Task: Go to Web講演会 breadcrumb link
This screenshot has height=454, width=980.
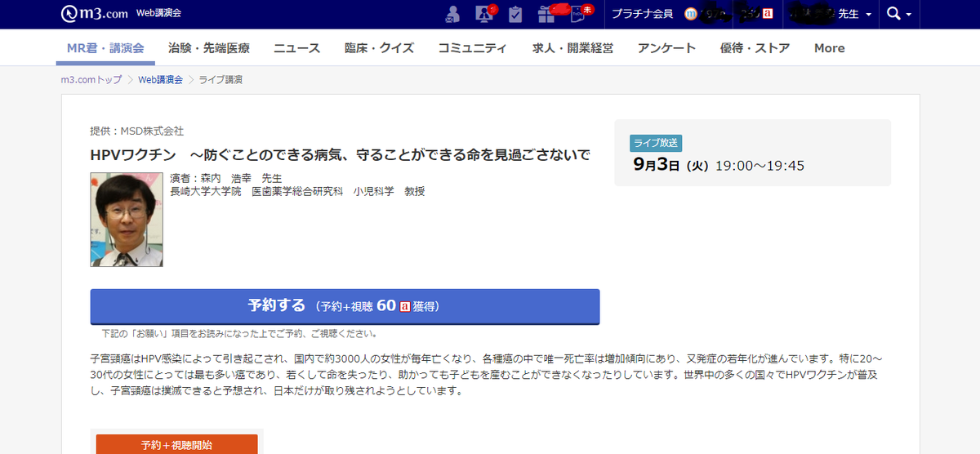Action: coord(160,79)
